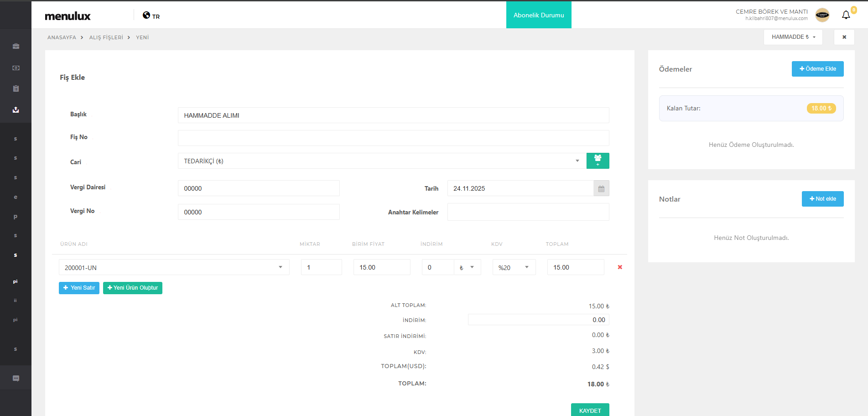
Task: Click the overall İndirim 0.00 field
Action: pyautogui.click(x=539, y=320)
